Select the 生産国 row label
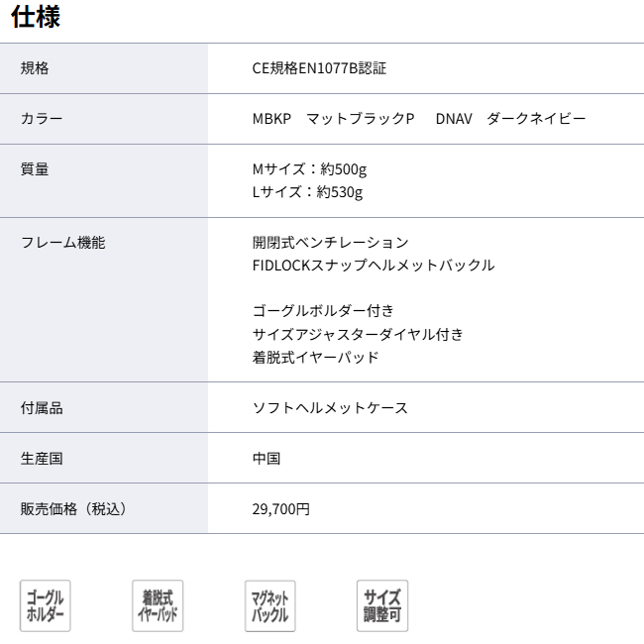The width and height of the screenshot is (644, 644). point(42,459)
